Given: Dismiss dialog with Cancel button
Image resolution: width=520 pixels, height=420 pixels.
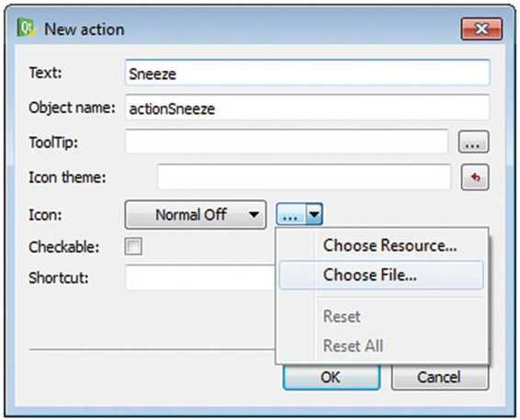Looking at the screenshot, I should click(x=439, y=377).
